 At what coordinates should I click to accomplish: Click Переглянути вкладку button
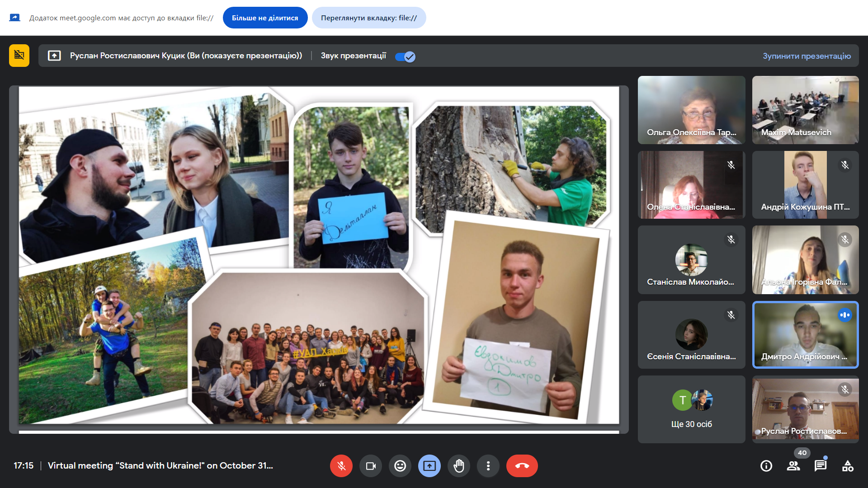click(x=369, y=18)
